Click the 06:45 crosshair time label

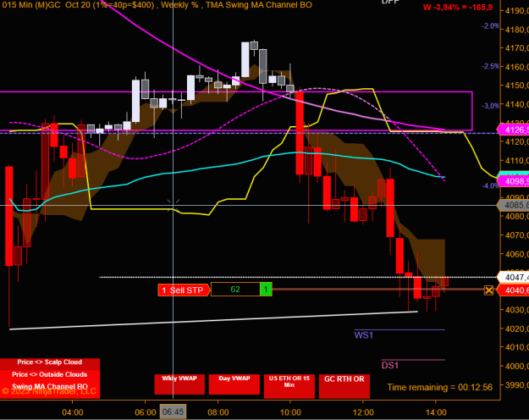click(173, 412)
